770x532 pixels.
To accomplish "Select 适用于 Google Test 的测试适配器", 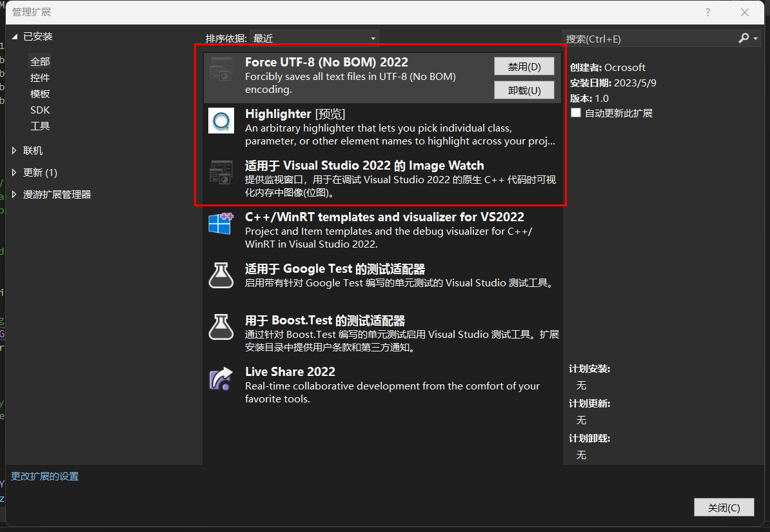I will coord(335,269).
